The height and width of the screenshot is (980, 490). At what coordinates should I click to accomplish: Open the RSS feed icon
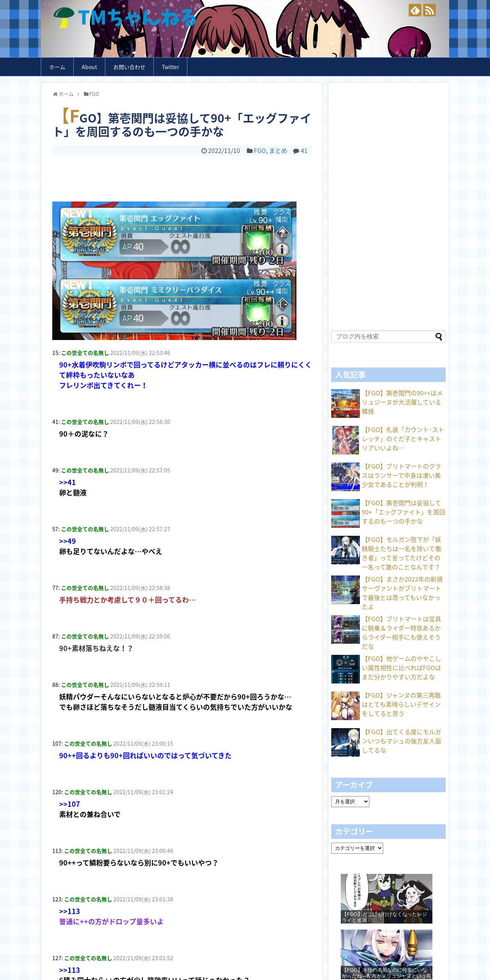pyautogui.click(x=429, y=10)
